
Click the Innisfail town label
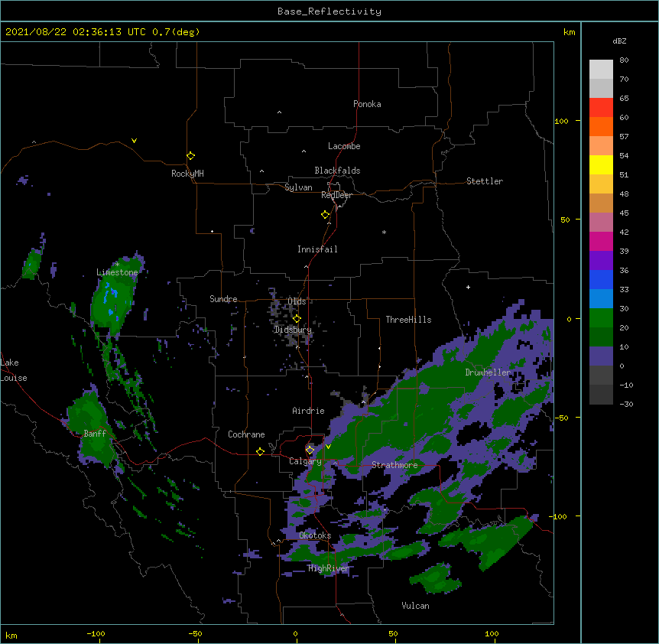pyautogui.click(x=317, y=249)
